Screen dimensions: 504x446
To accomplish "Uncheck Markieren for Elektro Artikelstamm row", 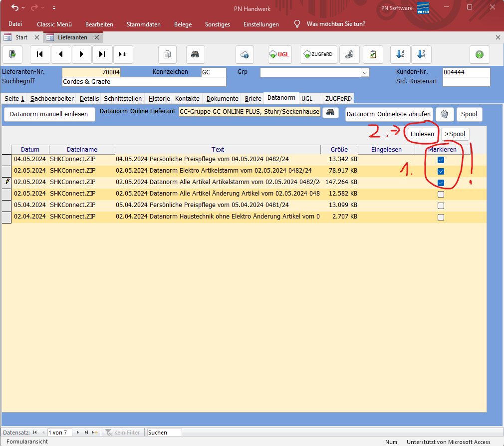I will tap(441, 171).
